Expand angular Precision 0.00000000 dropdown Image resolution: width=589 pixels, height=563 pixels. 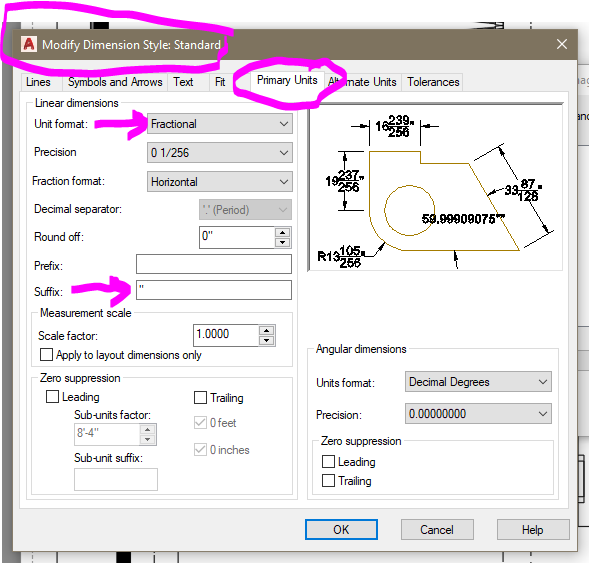tap(478, 414)
